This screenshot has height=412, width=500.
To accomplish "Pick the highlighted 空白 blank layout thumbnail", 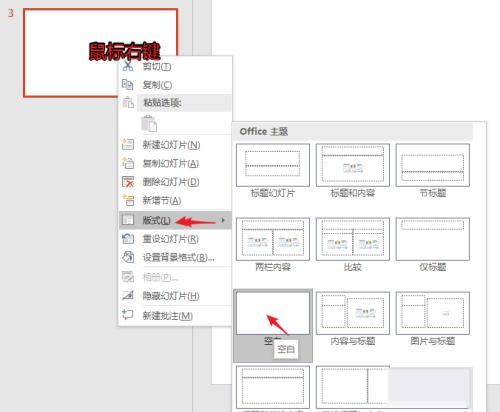I will tap(273, 313).
